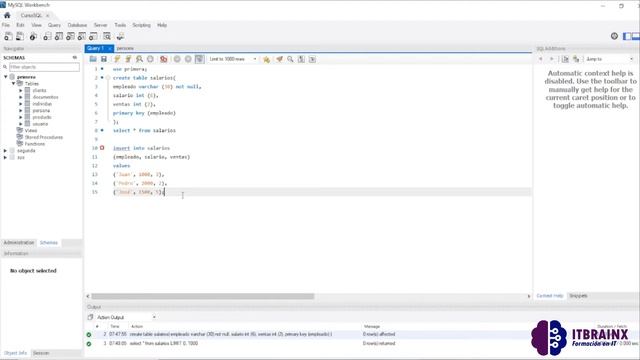
Task: Expand the sys schema
Action: pos(5,157)
